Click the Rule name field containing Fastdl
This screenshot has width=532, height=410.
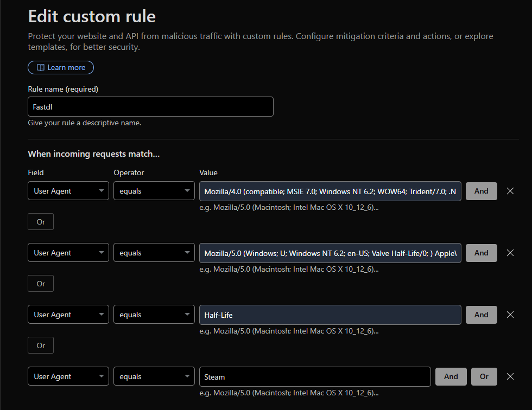(150, 107)
